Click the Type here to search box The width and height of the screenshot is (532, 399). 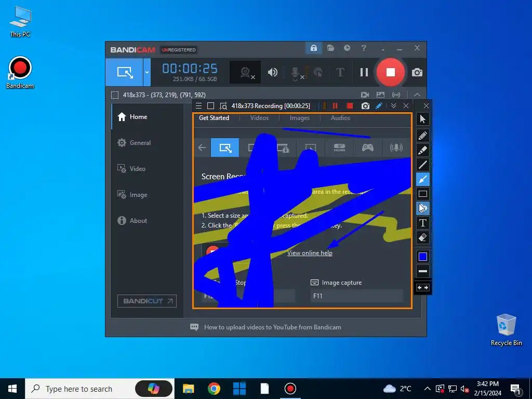100,389
